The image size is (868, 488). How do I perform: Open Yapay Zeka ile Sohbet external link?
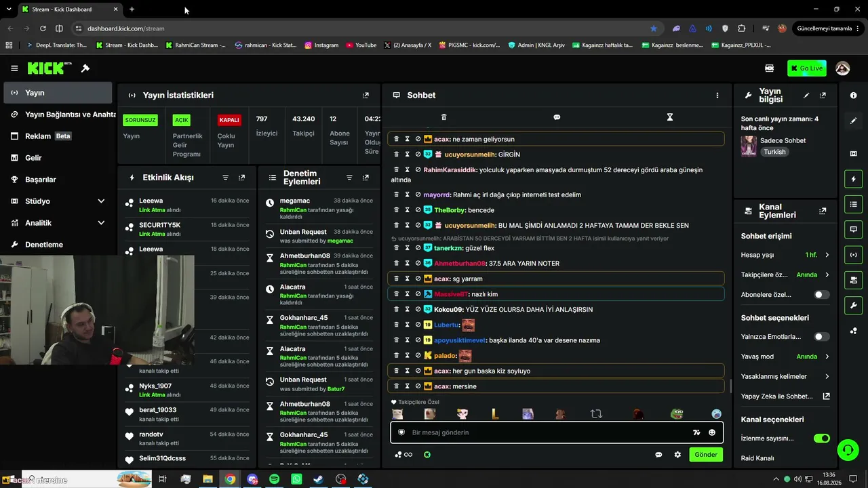826,396
